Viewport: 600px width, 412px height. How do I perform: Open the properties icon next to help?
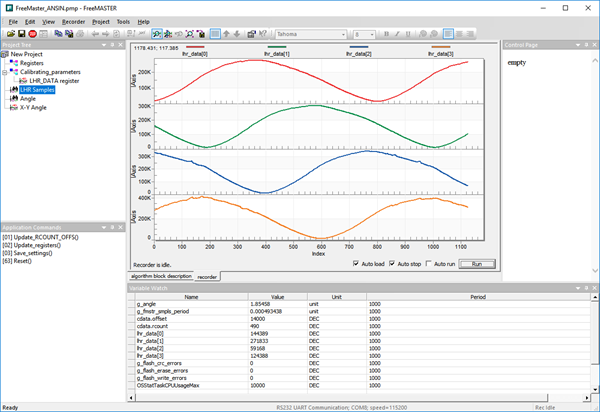(251, 34)
